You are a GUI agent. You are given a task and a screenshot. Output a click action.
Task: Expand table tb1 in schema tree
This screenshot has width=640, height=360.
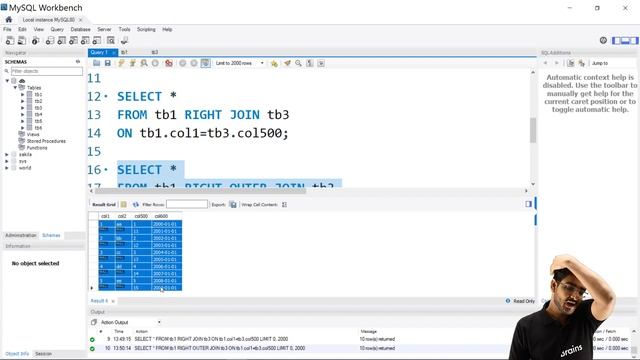[x=23, y=94]
